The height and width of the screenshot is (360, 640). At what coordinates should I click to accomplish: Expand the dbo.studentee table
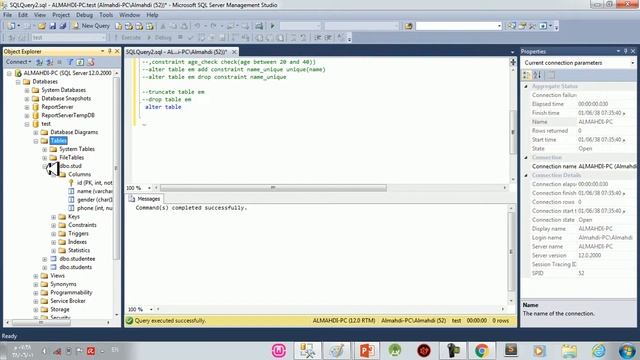(45, 259)
